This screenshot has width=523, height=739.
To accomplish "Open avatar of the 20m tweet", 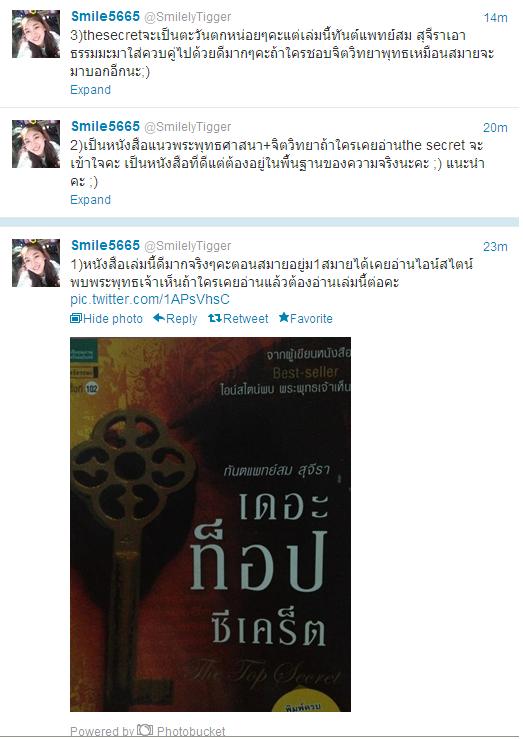I will (x=36, y=144).
